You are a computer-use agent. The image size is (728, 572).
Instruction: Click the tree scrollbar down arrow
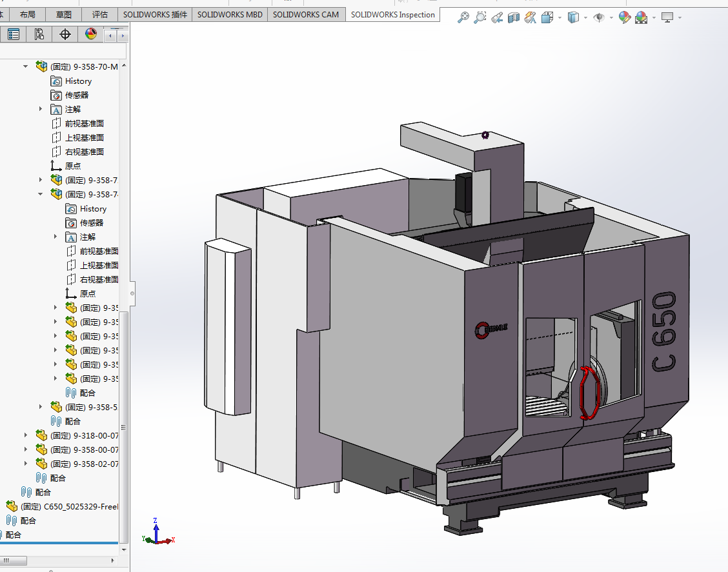pos(124,549)
